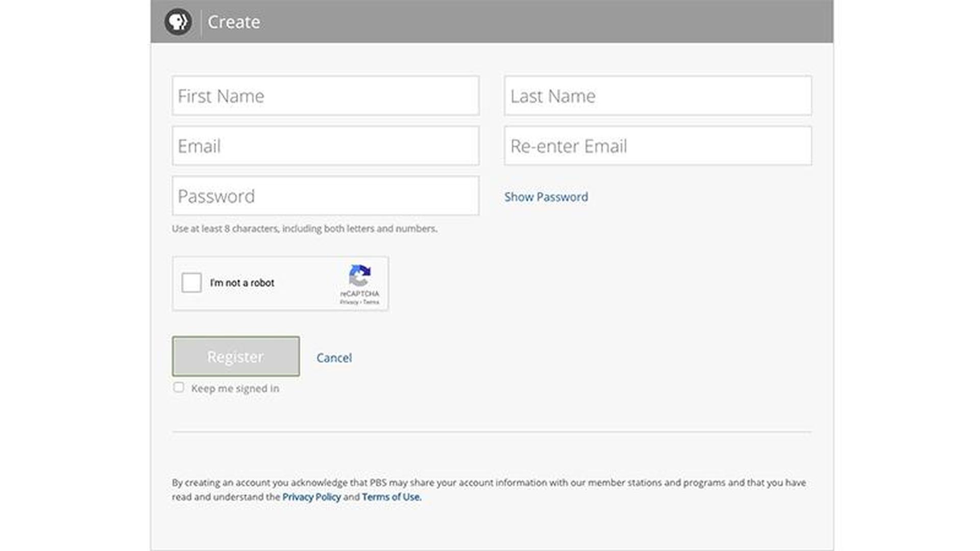Click the PBS logo in header
This screenshot has height=551, width=980.
pyautogui.click(x=178, y=22)
